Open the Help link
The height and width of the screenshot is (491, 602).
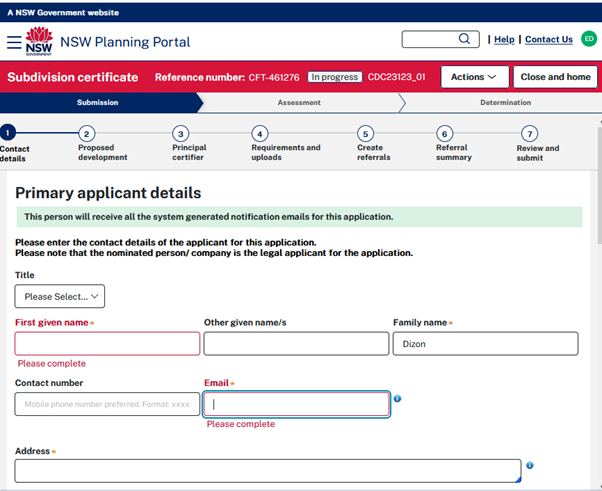coord(504,40)
